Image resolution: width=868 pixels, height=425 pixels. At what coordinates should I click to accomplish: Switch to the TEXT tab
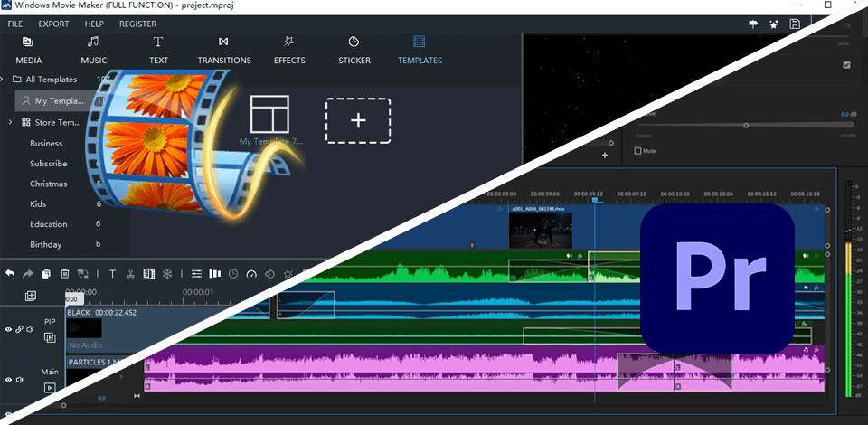point(158,51)
